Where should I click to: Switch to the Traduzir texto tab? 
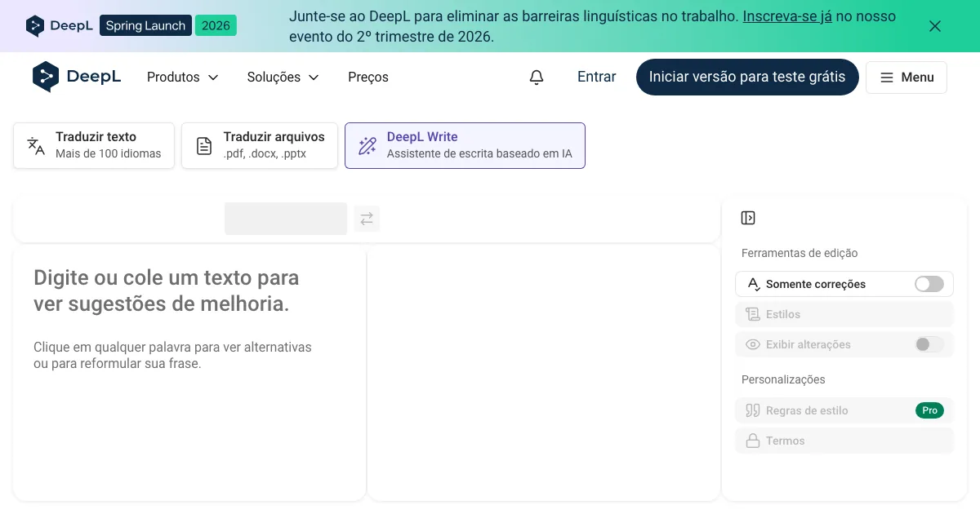coord(94,146)
